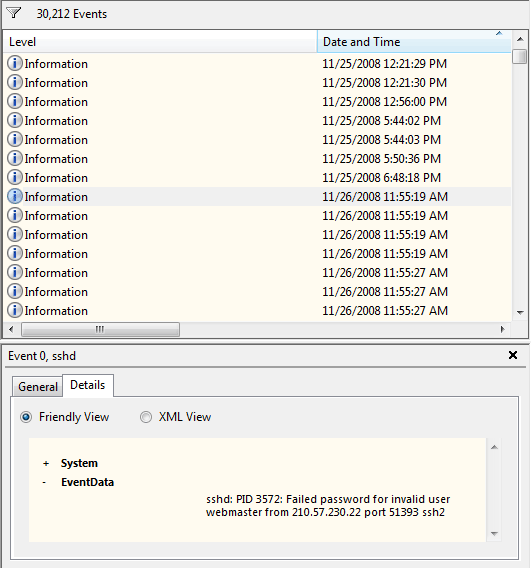Sort by the Level column header

point(160,42)
